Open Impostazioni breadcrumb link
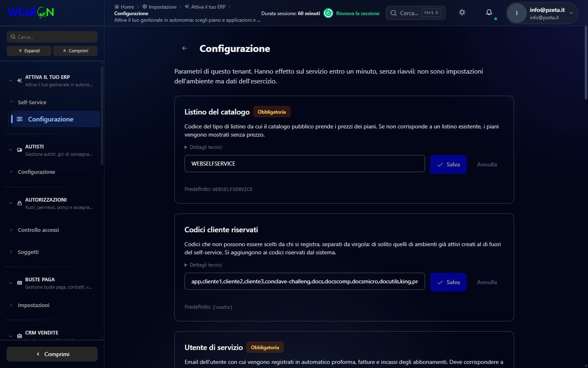 pyautogui.click(x=159, y=7)
